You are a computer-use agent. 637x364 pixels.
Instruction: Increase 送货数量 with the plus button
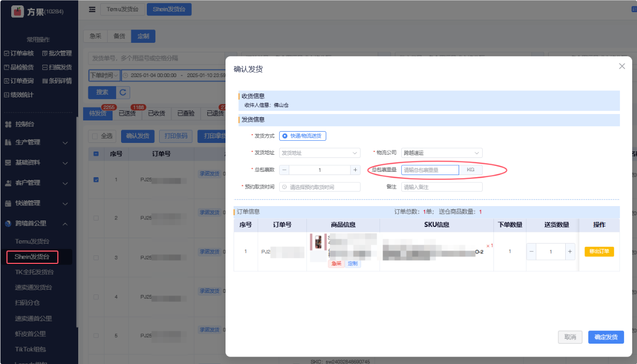click(x=569, y=251)
